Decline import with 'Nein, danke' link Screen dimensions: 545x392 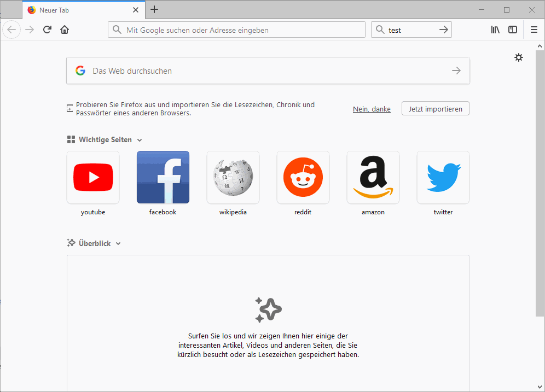tap(372, 109)
